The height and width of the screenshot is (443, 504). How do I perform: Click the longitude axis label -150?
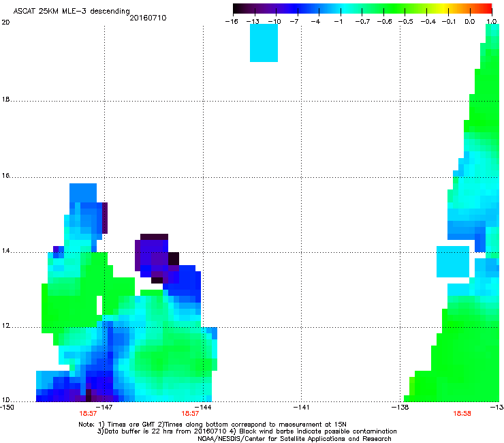(x=7, y=408)
